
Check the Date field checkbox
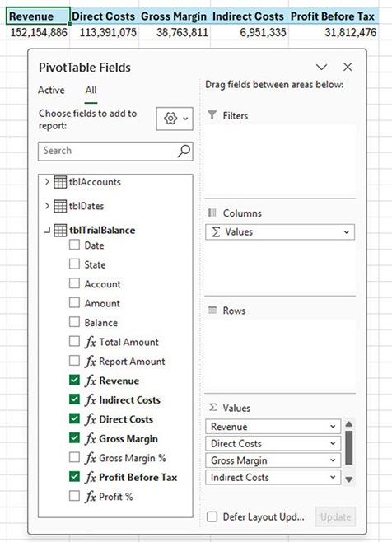(x=74, y=245)
